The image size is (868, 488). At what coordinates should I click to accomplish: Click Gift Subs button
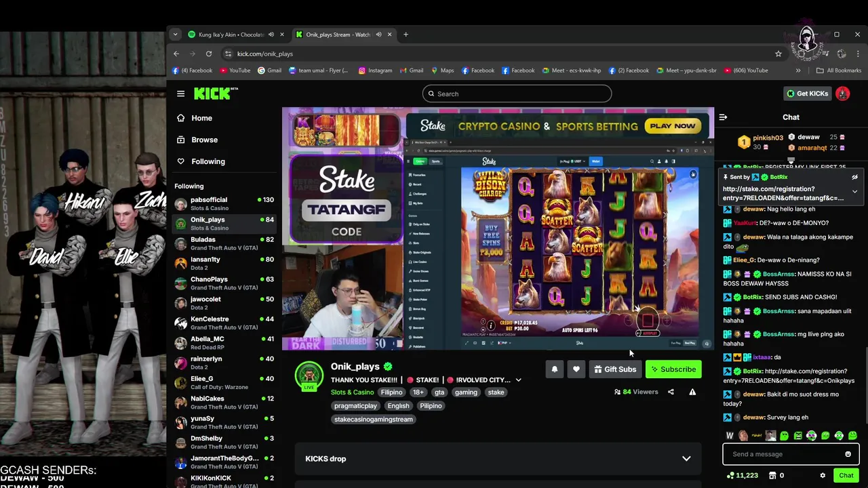(x=615, y=369)
